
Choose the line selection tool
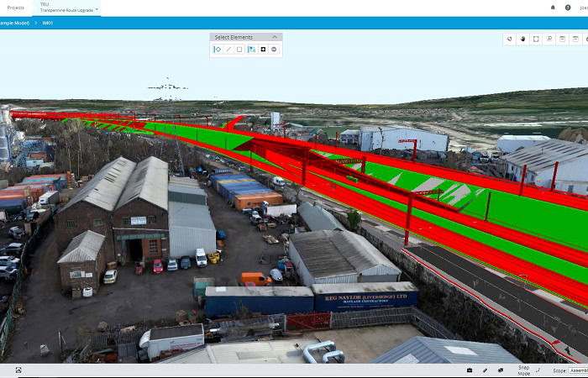[228, 50]
